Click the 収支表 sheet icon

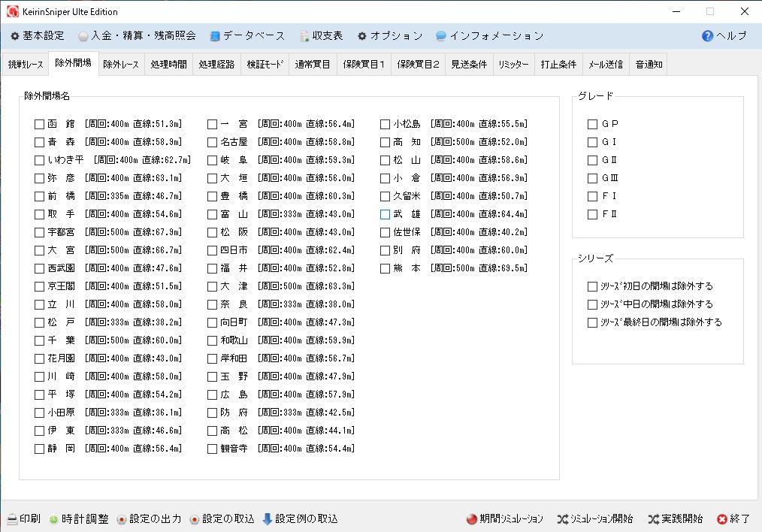304,36
